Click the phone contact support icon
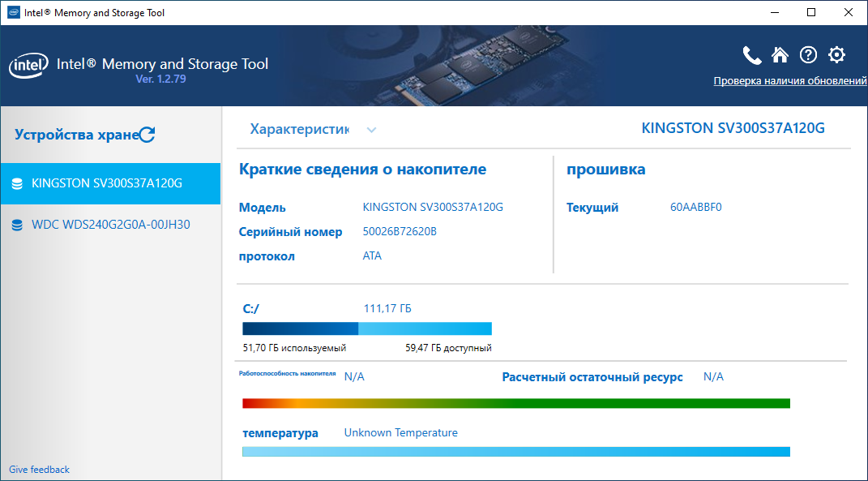Viewport: 868px width, 481px height. click(752, 55)
